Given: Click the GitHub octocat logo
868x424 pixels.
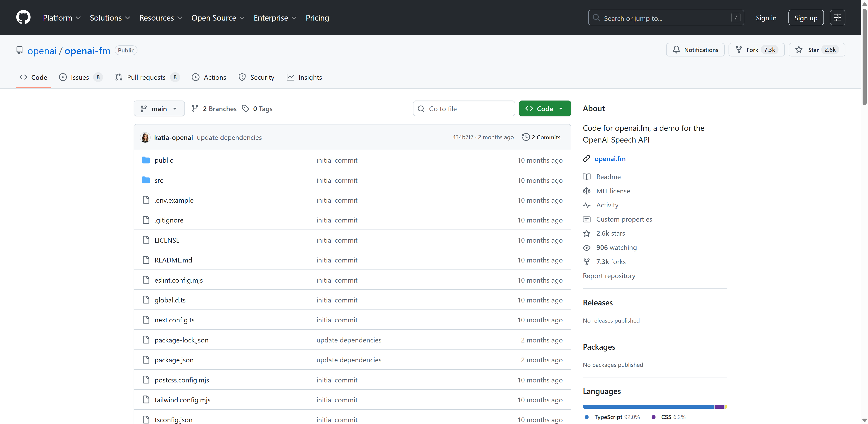Looking at the screenshot, I should (23, 18).
